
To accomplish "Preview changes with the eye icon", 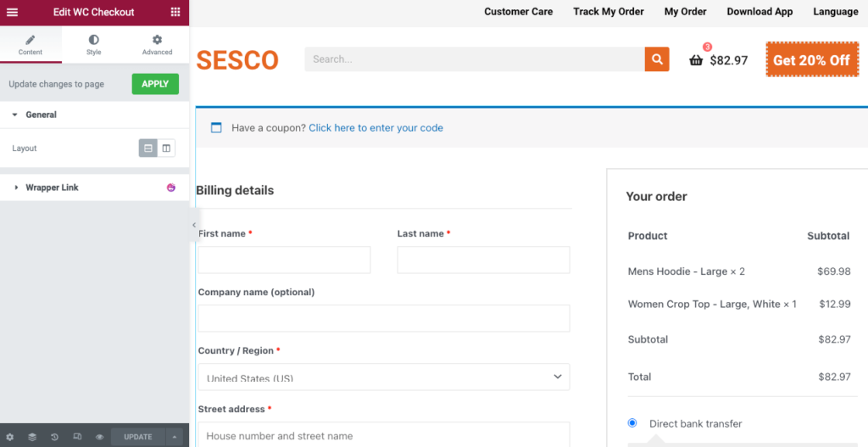I will [99, 437].
